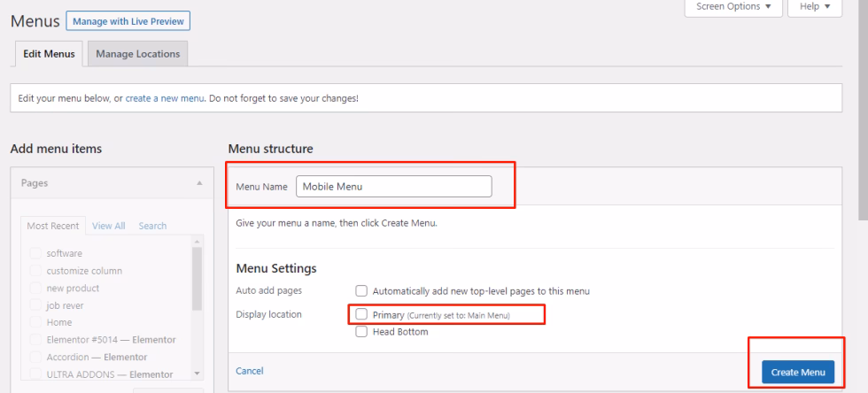Enable automatically add new top-level pages
The image size is (868, 393).
coord(361,290)
